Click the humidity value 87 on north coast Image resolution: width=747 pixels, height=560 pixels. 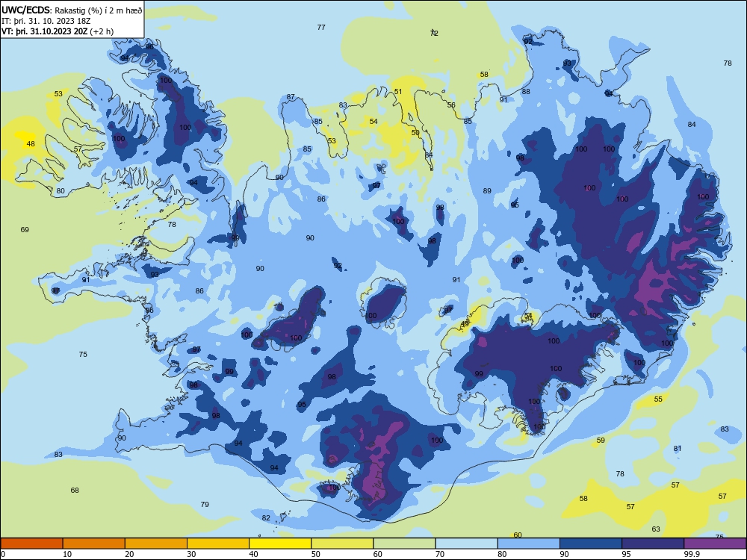click(291, 97)
